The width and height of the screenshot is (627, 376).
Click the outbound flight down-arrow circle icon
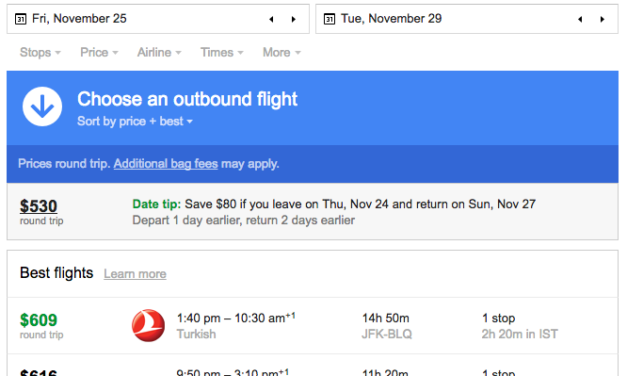[42, 106]
